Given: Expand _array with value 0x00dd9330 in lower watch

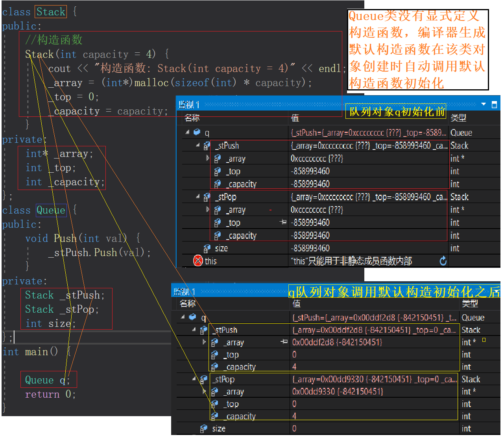Looking at the screenshot, I should 204,391.
